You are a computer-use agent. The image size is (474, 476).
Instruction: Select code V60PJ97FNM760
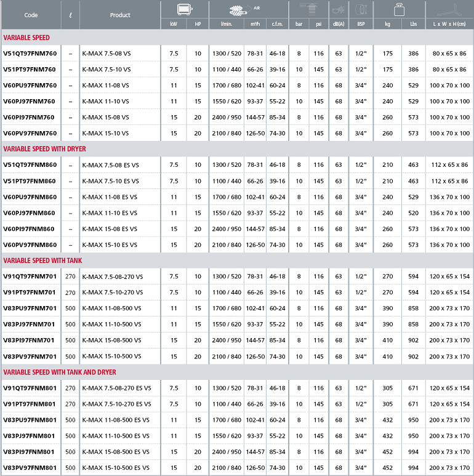click(x=29, y=101)
